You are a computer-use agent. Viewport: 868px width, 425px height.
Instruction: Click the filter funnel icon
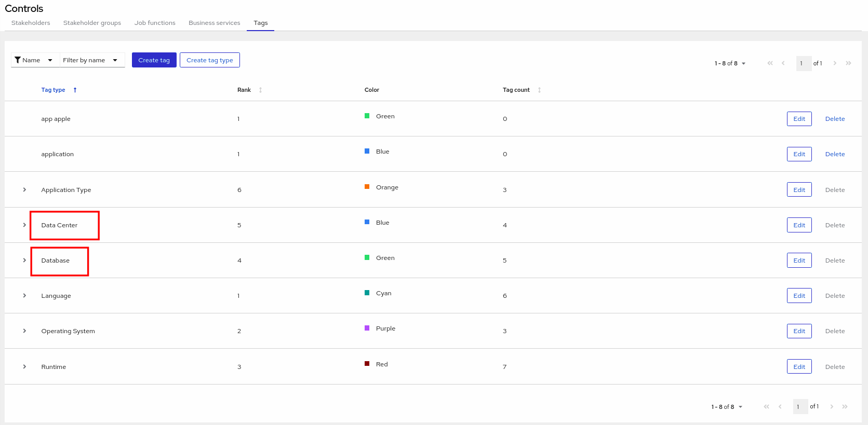click(18, 60)
